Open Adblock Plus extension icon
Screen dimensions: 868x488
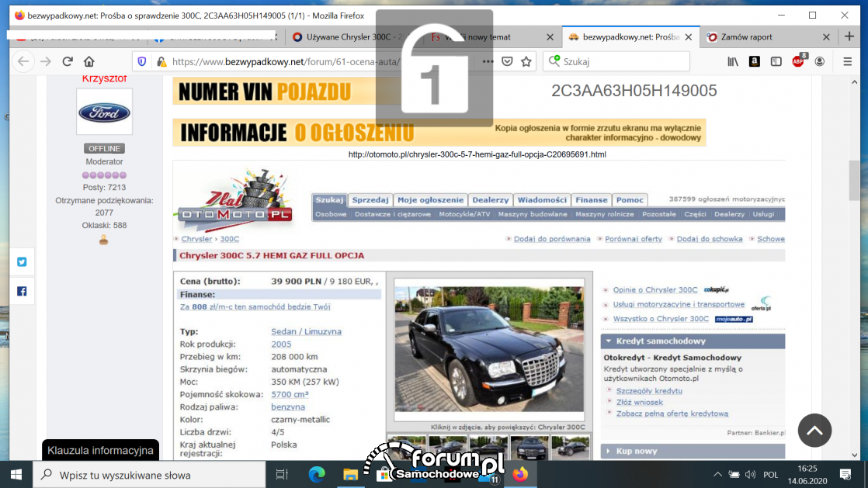799,61
